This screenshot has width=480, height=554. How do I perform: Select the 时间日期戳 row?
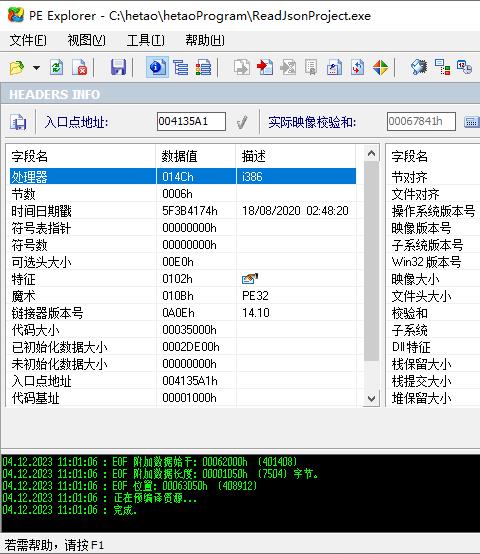coord(183,211)
